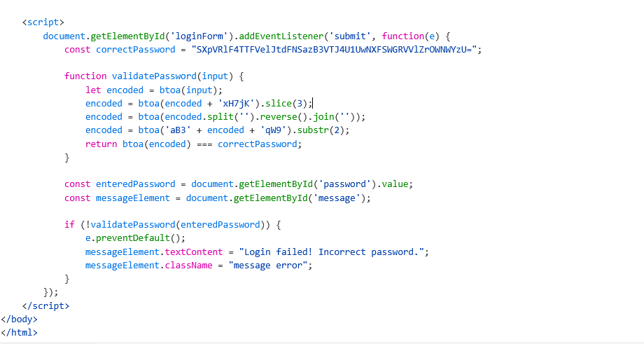Click the addEventListener method
Image resolution: width=644 pixels, height=344 pixels.
pyautogui.click(x=281, y=36)
